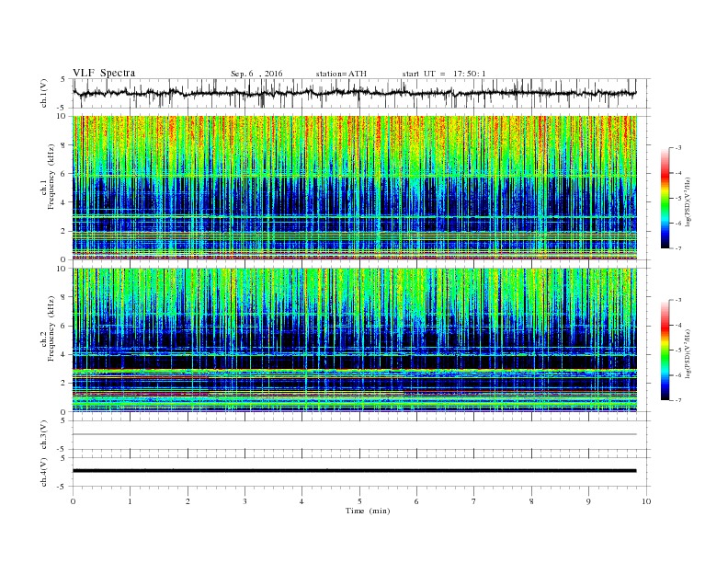Click the 'ch.1(V)' waveform axis label
Screen dimensions: 728x563
44,94
